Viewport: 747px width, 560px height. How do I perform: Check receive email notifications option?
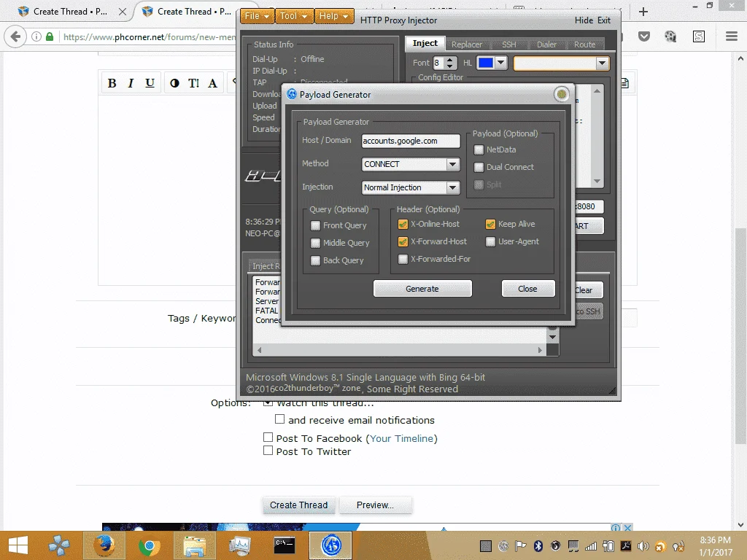coord(279,419)
